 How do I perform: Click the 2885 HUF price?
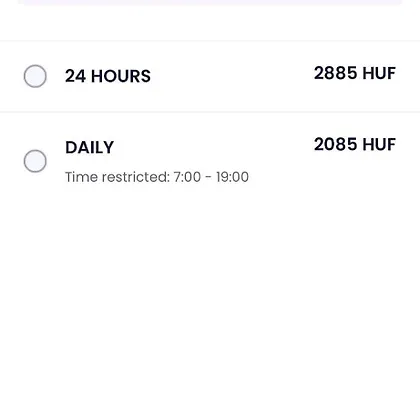click(x=355, y=73)
